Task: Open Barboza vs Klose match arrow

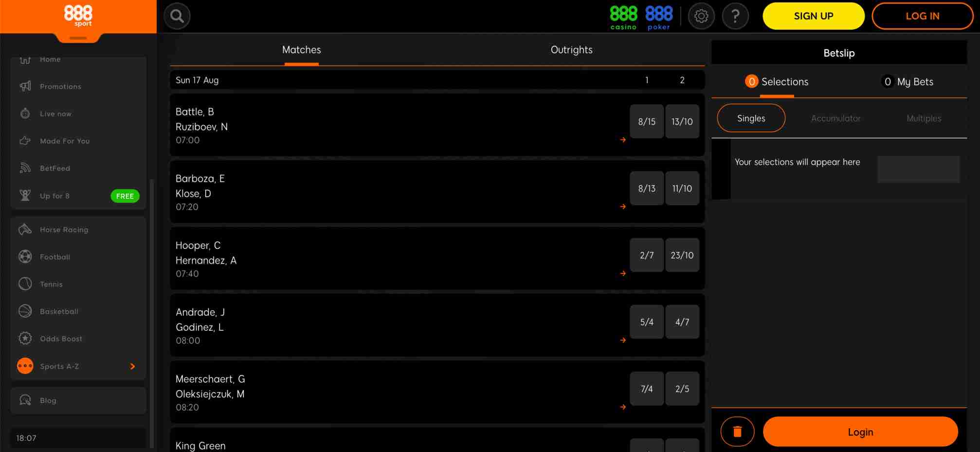Action: pyautogui.click(x=623, y=207)
